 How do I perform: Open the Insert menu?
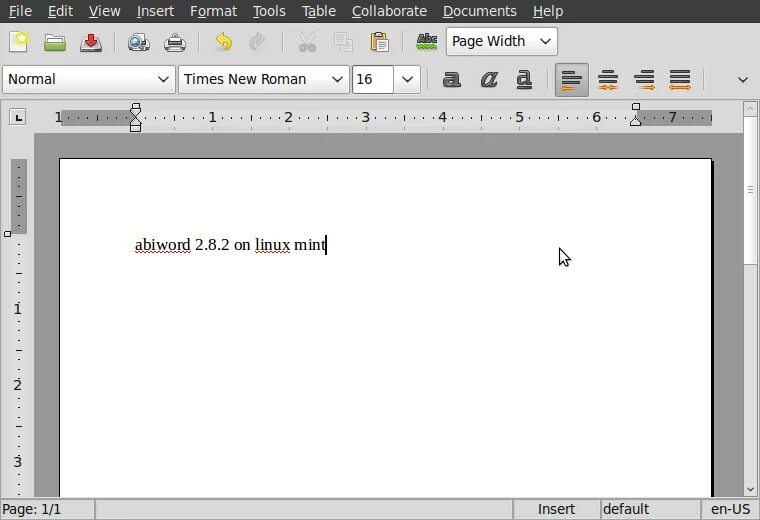[155, 11]
